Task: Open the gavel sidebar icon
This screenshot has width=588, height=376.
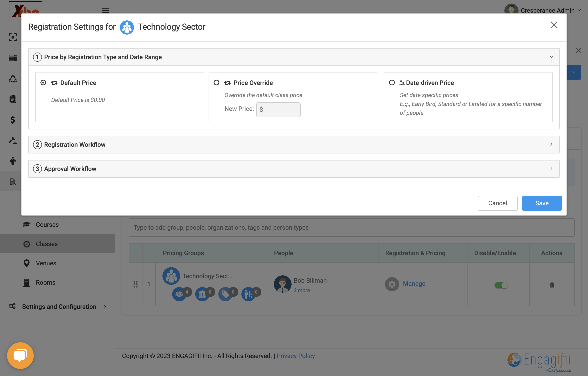Action: click(x=13, y=140)
